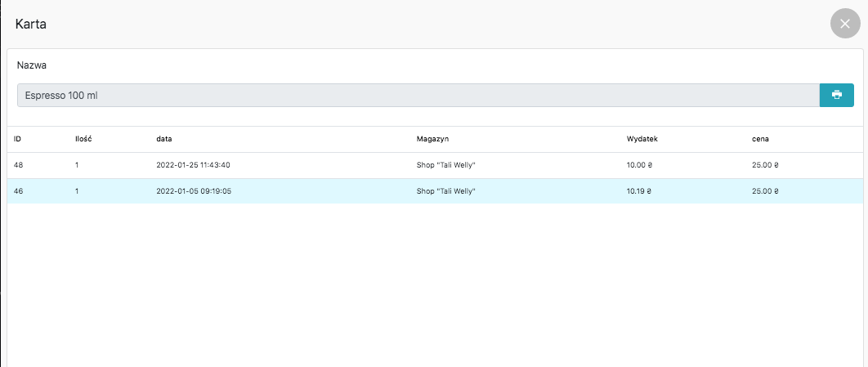Click the date 2022-01-25 11:43:40
Viewport: 868px width, 367px height.
(193, 165)
